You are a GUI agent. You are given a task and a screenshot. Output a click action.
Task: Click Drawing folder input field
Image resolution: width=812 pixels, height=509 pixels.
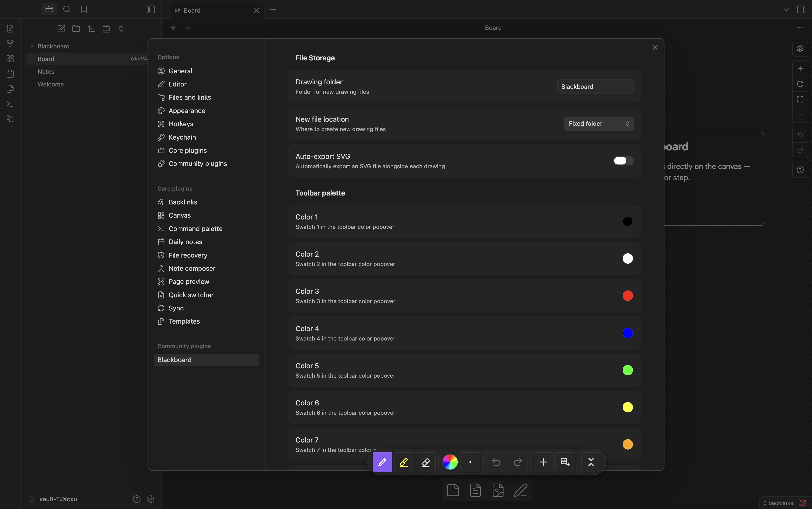click(x=595, y=86)
